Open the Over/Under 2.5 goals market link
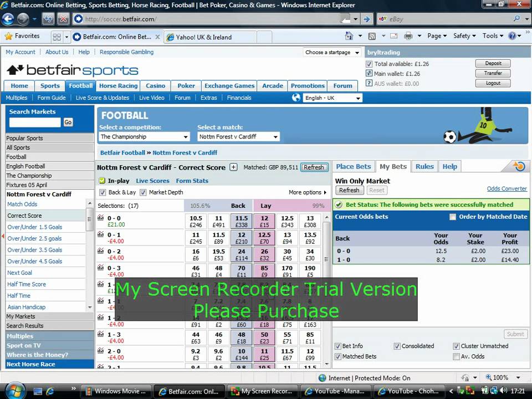 (x=34, y=238)
